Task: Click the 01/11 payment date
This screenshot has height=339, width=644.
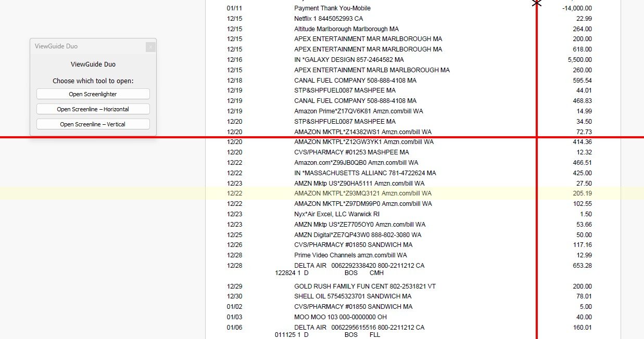Action: click(235, 8)
